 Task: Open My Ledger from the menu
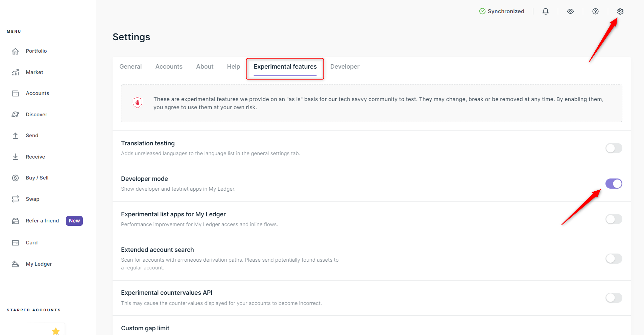[39, 264]
